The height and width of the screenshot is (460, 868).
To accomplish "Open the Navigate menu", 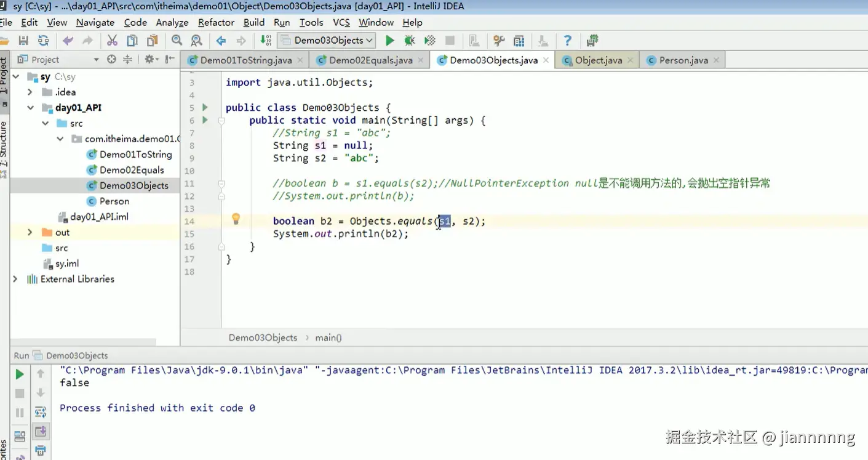I will [95, 22].
